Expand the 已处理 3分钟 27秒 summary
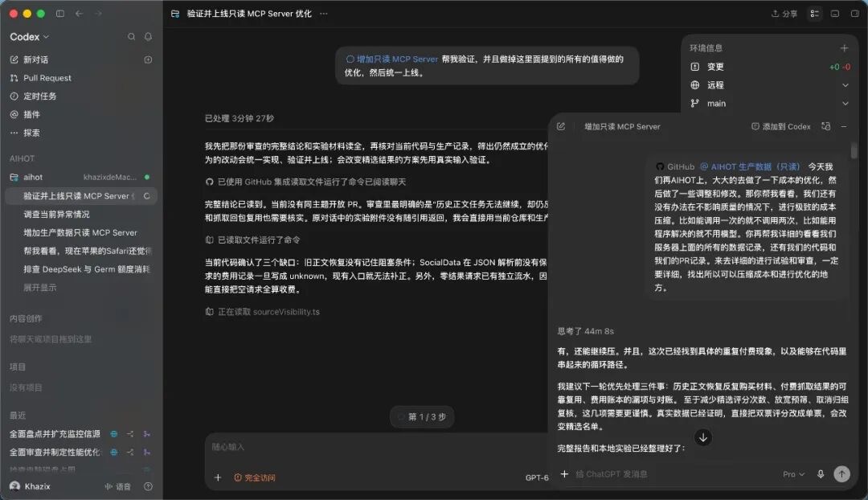The image size is (868, 500). [x=240, y=118]
